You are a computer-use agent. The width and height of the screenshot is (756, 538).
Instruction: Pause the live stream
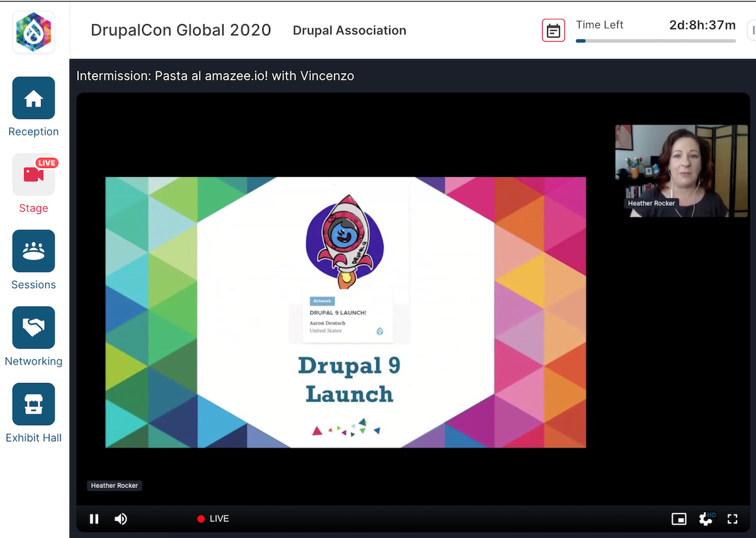(x=94, y=518)
